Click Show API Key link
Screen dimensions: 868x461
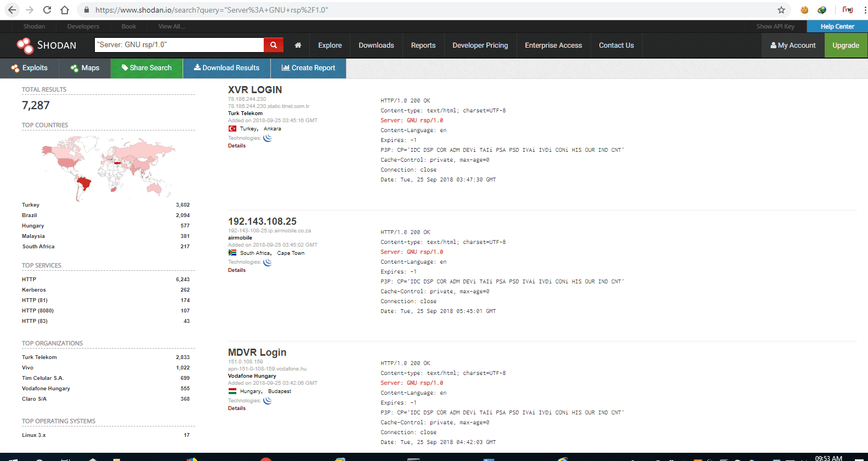(775, 26)
